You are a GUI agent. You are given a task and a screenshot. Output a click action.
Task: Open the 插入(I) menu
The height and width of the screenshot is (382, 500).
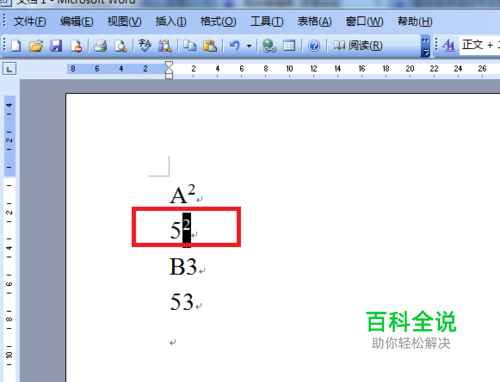[x=171, y=22]
